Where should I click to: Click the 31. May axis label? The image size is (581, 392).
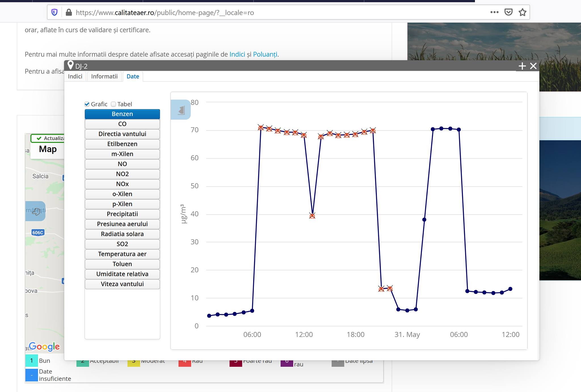click(x=407, y=334)
